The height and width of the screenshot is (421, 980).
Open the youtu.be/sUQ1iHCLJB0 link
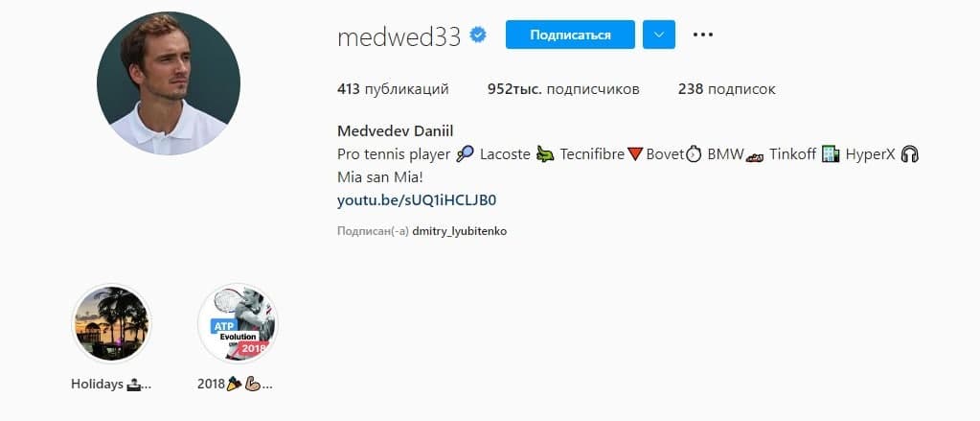417,200
